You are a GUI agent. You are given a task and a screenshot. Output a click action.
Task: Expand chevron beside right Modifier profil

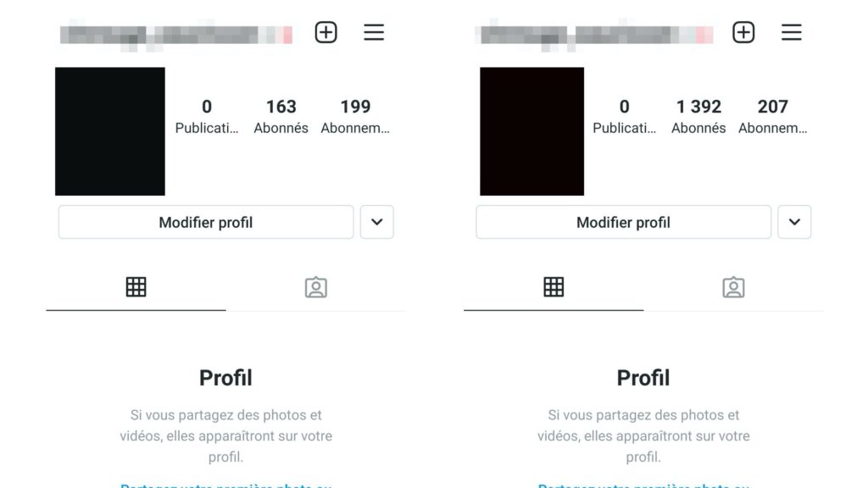(x=794, y=222)
